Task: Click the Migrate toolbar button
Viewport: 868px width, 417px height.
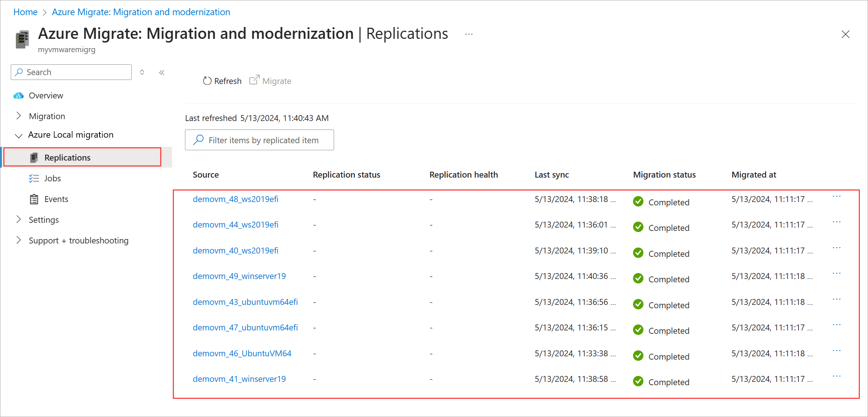Action: (270, 81)
